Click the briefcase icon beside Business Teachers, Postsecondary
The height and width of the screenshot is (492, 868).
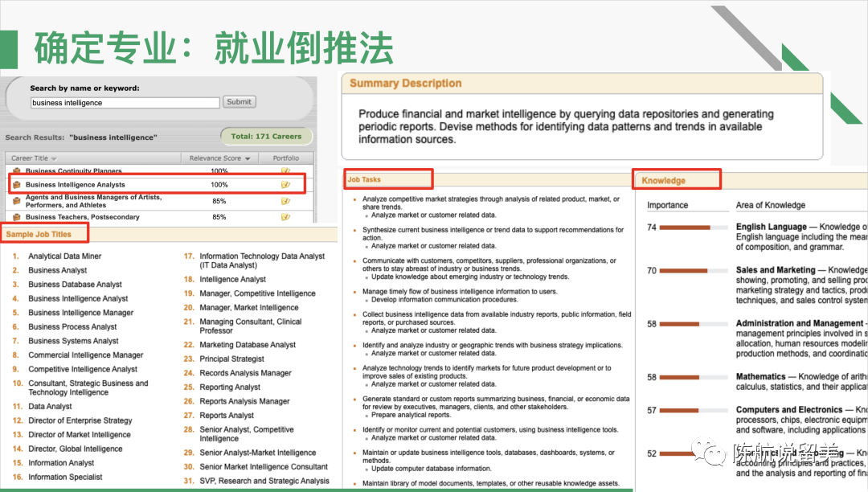(17, 217)
